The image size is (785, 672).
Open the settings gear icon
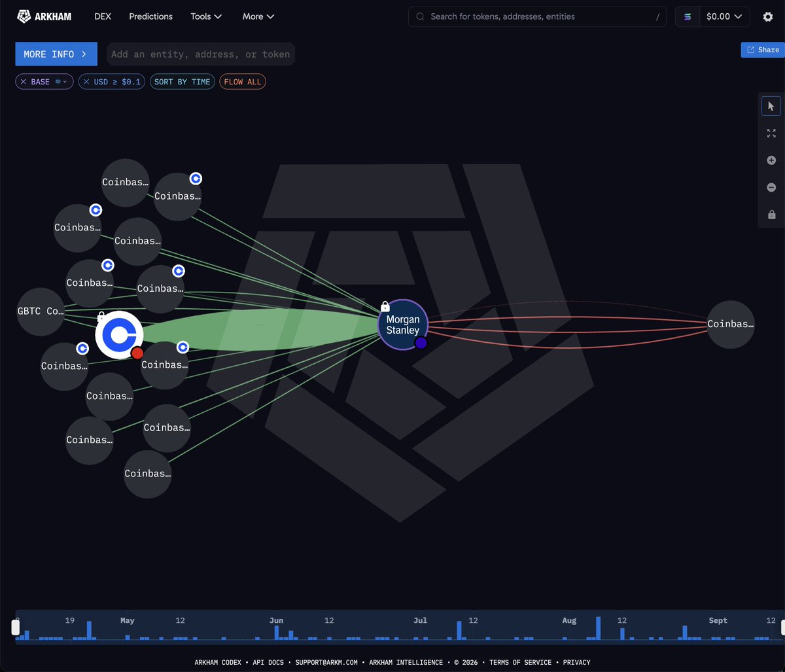point(768,17)
